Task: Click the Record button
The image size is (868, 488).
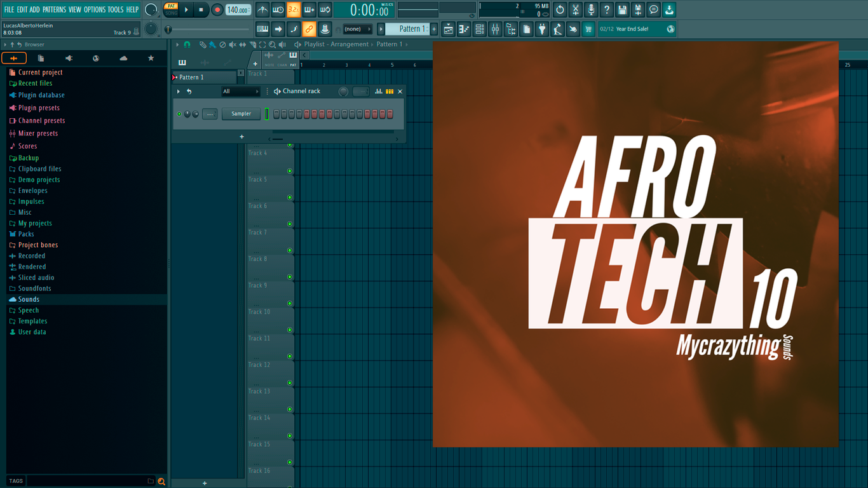Action: [x=217, y=10]
